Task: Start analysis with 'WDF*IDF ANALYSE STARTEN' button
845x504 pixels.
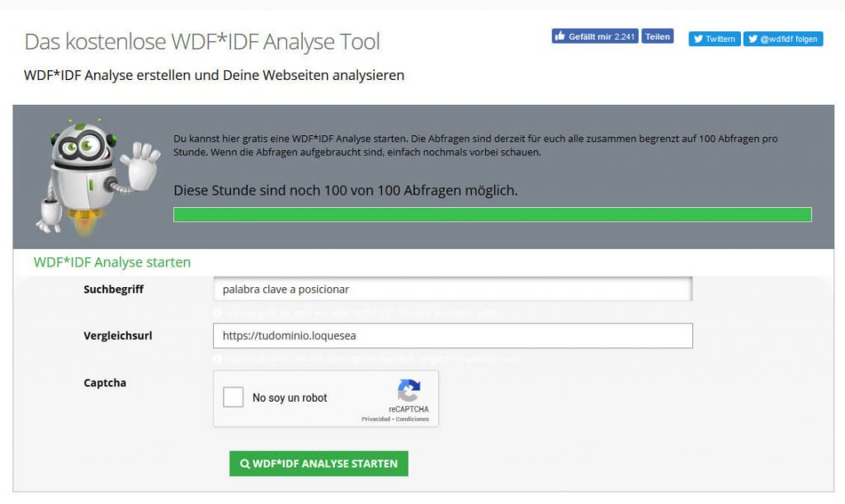Action: pyautogui.click(x=319, y=464)
